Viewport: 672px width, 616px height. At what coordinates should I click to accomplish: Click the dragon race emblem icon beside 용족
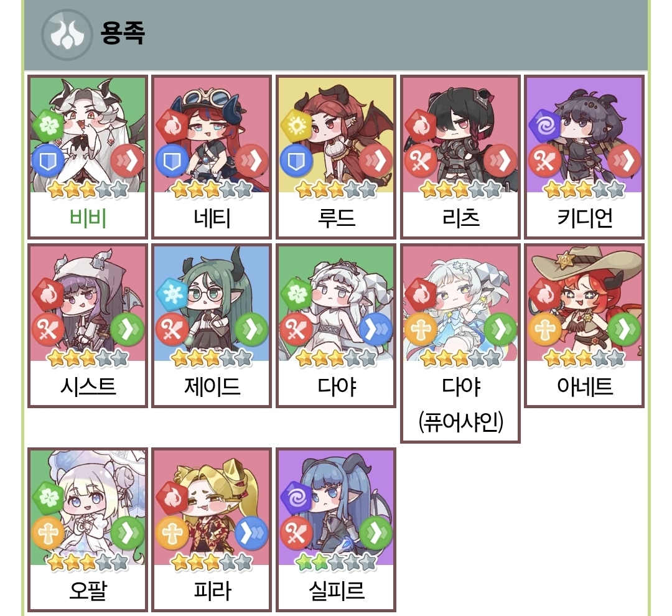[67, 34]
